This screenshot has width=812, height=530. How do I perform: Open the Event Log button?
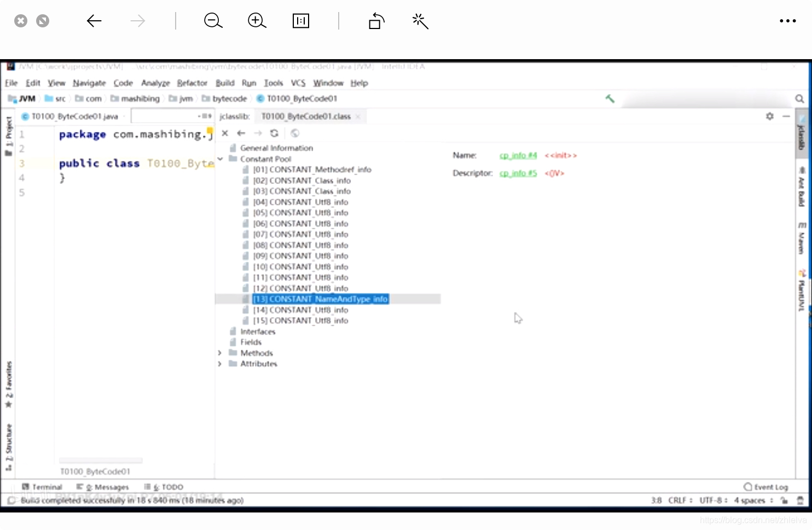pyautogui.click(x=766, y=487)
